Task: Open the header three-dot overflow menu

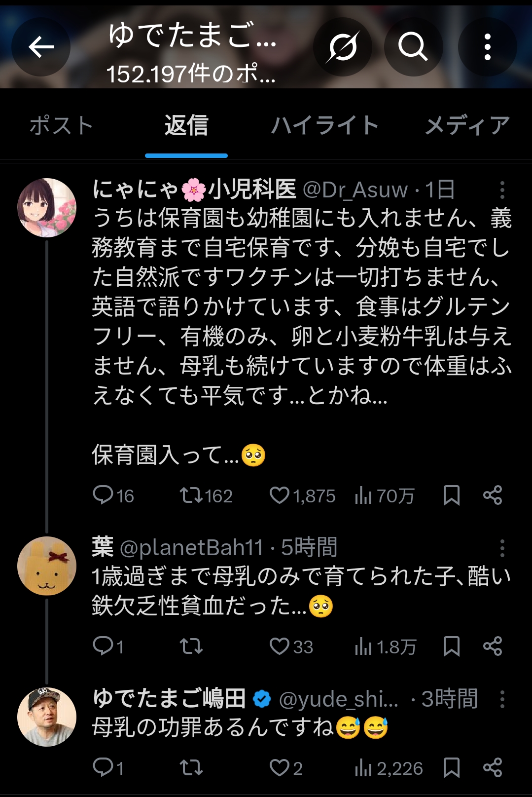Action: tap(487, 47)
